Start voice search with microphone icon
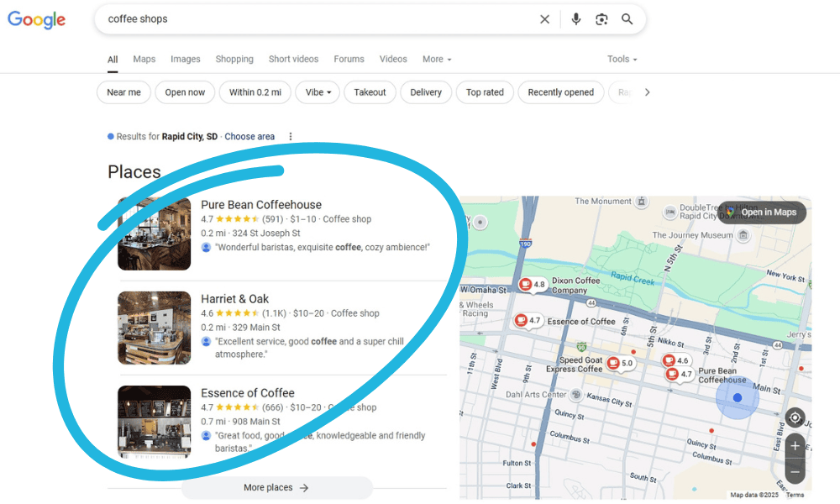This screenshot has height=504, width=840. coord(576,19)
